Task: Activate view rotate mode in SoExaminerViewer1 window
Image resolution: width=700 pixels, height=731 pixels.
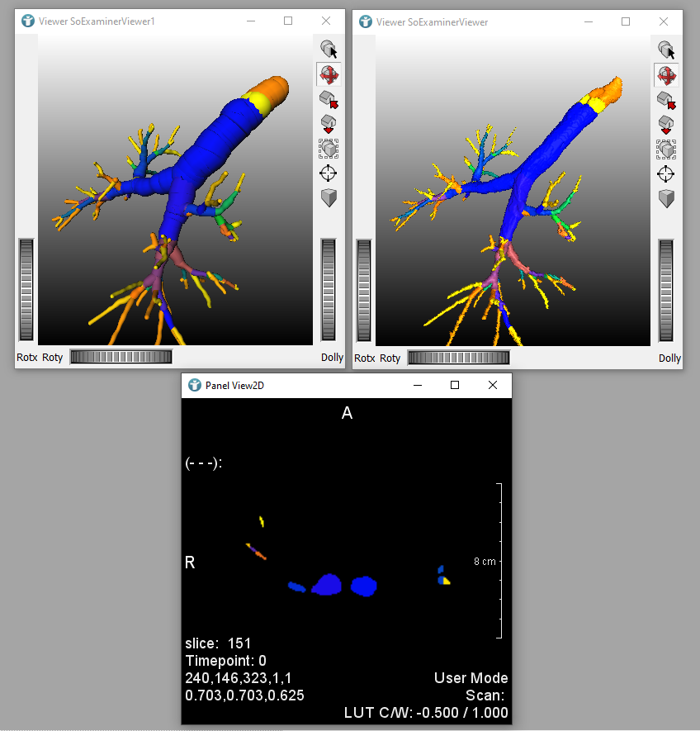Action: (x=329, y=75)
